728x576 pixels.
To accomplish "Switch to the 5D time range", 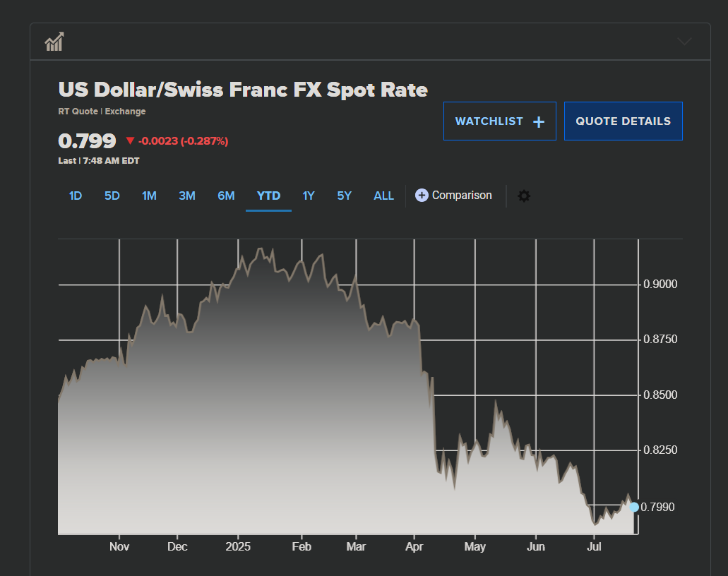I will click(x=112, y=196).
